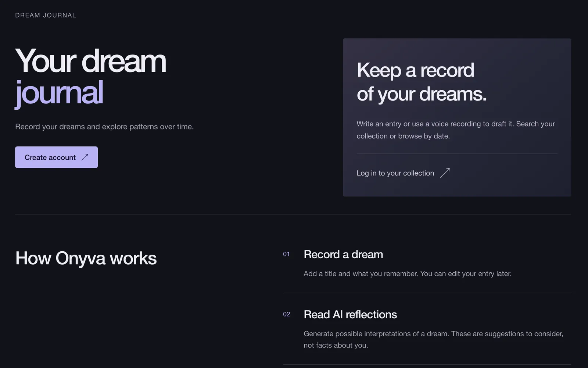Open the Log in to your collection link
This screenshot has width=588, height=368.
(403, 173)
